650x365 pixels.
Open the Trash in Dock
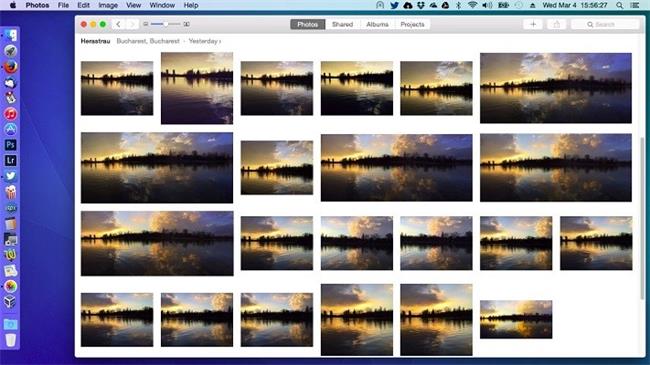click(x=10, y=340)
